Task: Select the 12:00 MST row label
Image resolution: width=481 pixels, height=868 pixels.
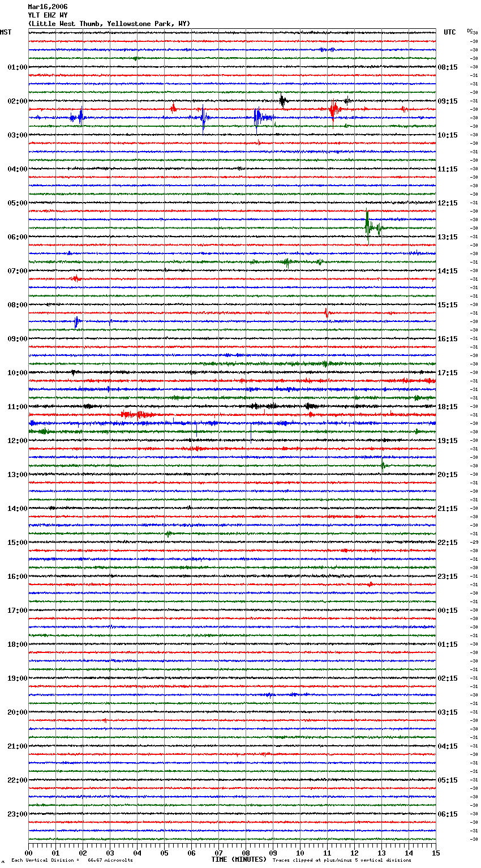Action: (x=17, y=441)
